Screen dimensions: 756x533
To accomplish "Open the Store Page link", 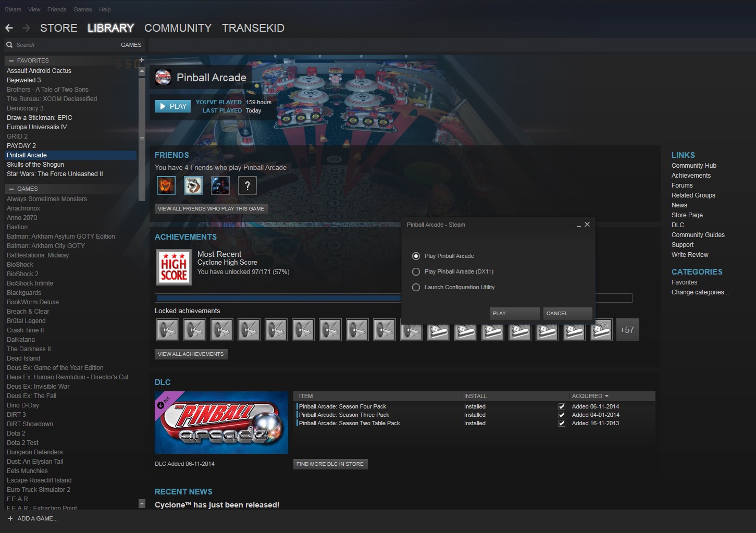I will click(x=687, y=215).
